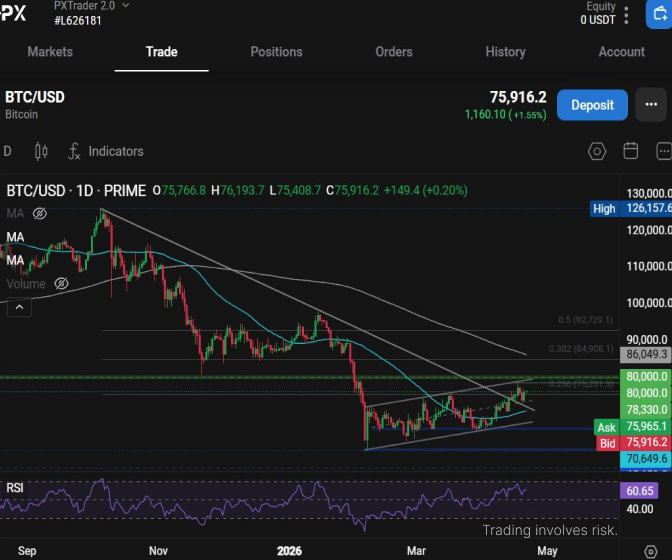This screenshot has width=672, height=560.
Task: Click the blue Deposit button
Action: coord(592,105)
